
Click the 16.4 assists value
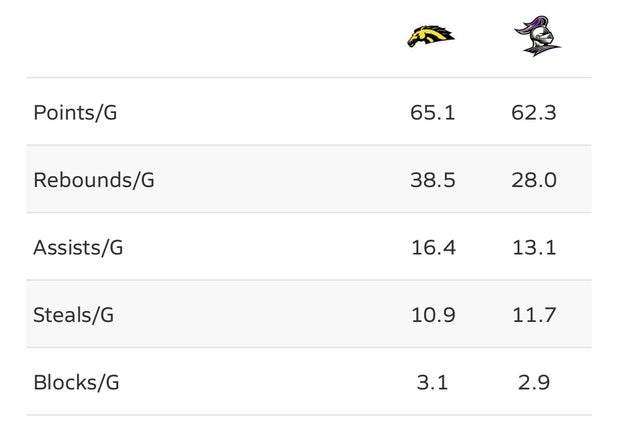point(433,248)
